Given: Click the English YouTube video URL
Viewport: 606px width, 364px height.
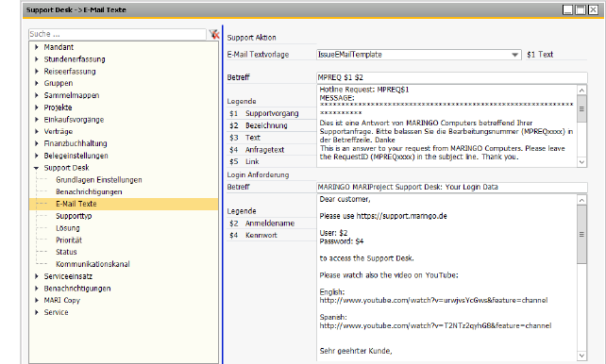Looking at the screenshot, I should [433, 300].
